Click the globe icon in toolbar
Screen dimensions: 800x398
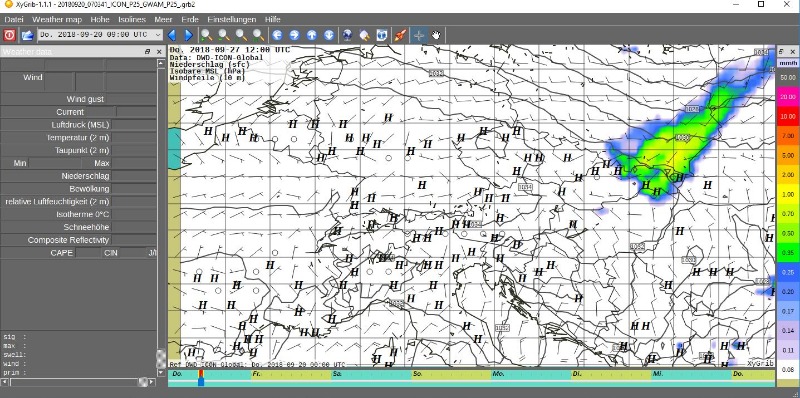[347, 35]
